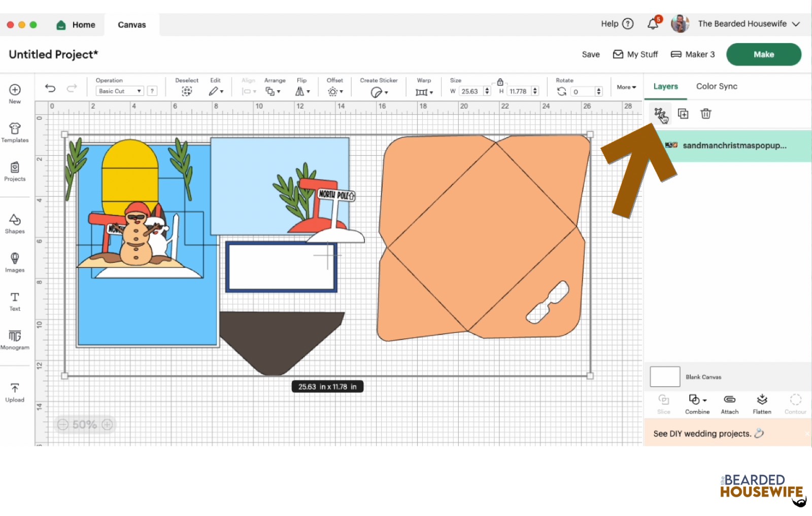Image resolution: width=812 pixels, height=516 pixels.
Task: Switch to the Home tab
Action: tap(76, 25)
